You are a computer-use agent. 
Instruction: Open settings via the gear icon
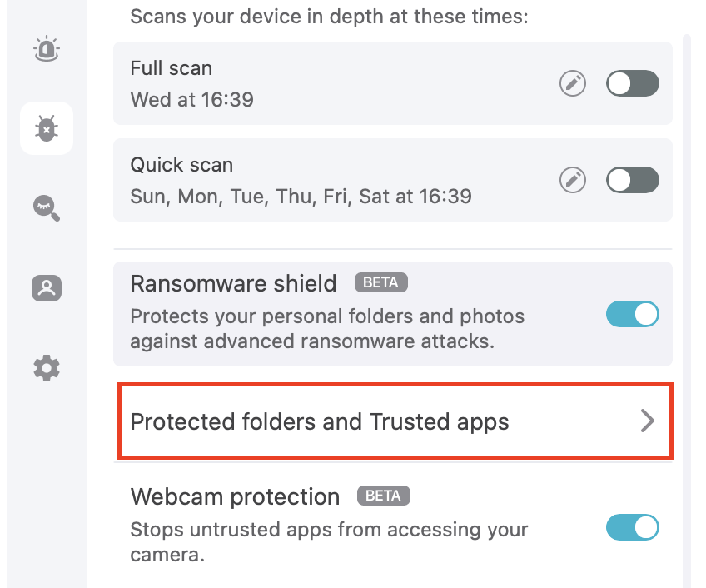[47, 366]
